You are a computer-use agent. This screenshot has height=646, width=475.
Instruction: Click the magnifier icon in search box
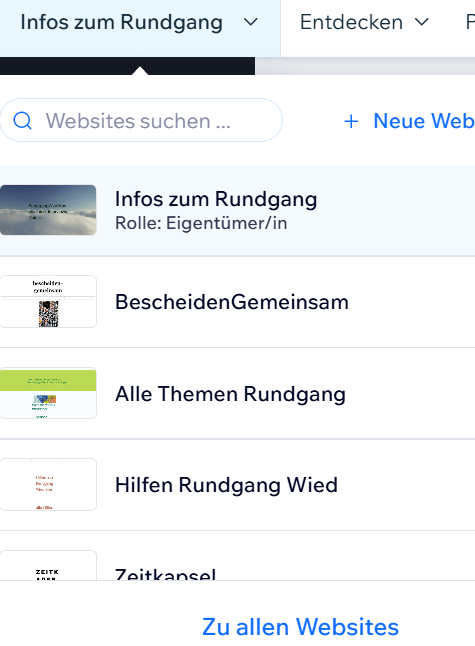22,121
